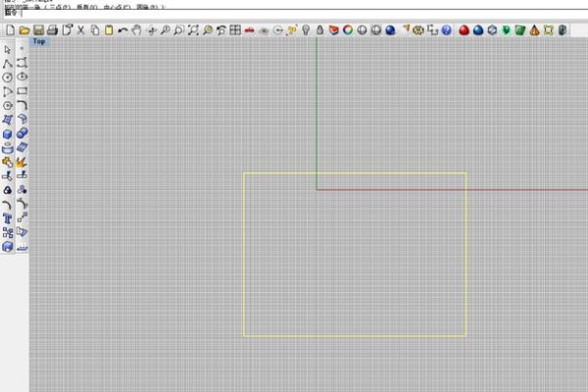Click the blue sphere Render icon
Viewport: 588px width, 392px height.
click(390, 30)
